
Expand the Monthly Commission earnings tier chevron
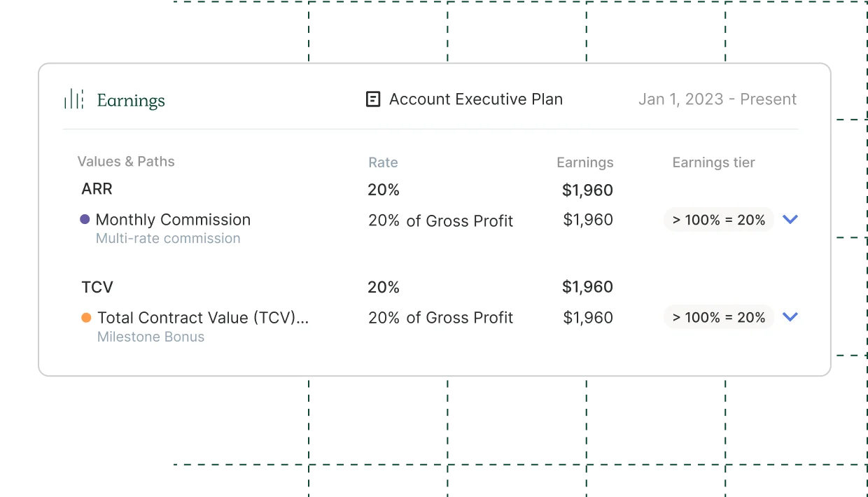(790, 219)
